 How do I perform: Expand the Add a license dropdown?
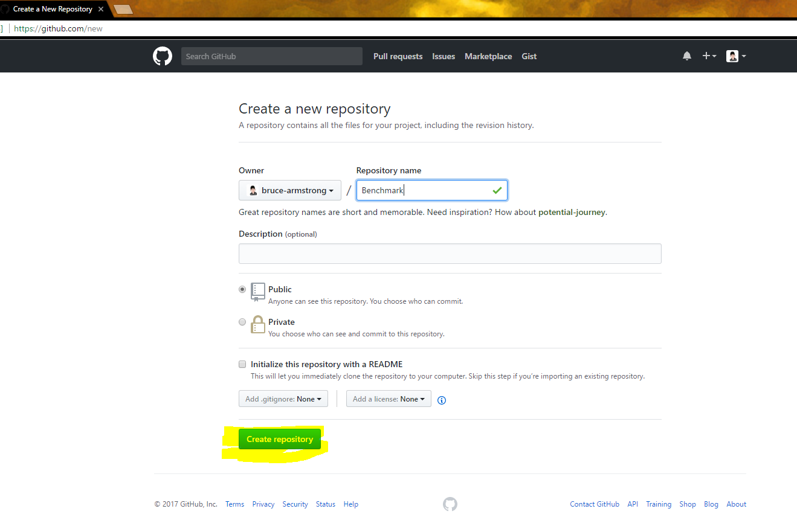(389, 399)
